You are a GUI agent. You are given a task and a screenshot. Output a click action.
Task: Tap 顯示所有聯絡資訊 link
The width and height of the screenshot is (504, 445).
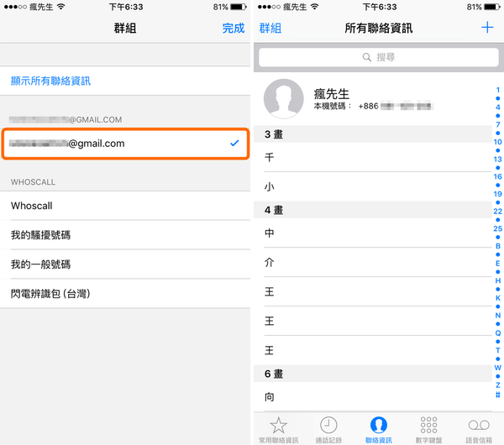click(50, 81)
